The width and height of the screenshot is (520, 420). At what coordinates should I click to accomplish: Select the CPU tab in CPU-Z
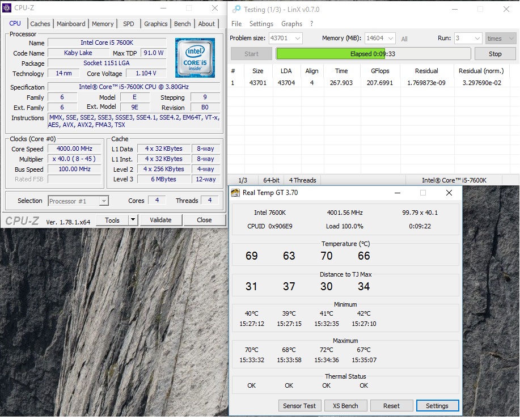click(15, 23)
